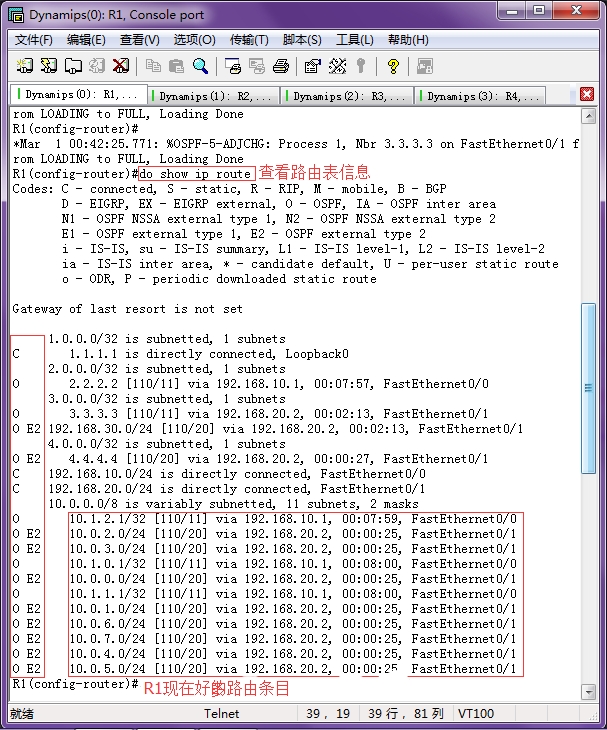Maximize the Dynamips window
Screen dimensions: 607x730
click(539, 11)
